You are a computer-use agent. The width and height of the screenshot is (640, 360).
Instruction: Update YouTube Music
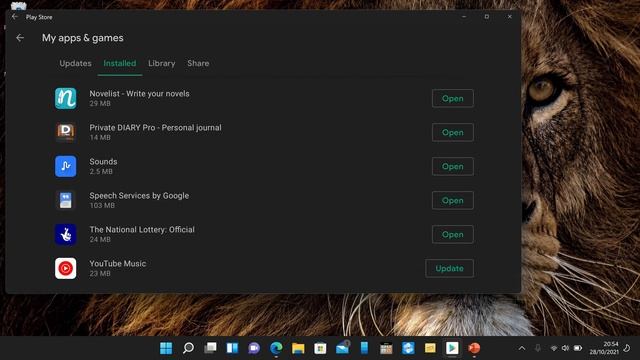point(449,268)
